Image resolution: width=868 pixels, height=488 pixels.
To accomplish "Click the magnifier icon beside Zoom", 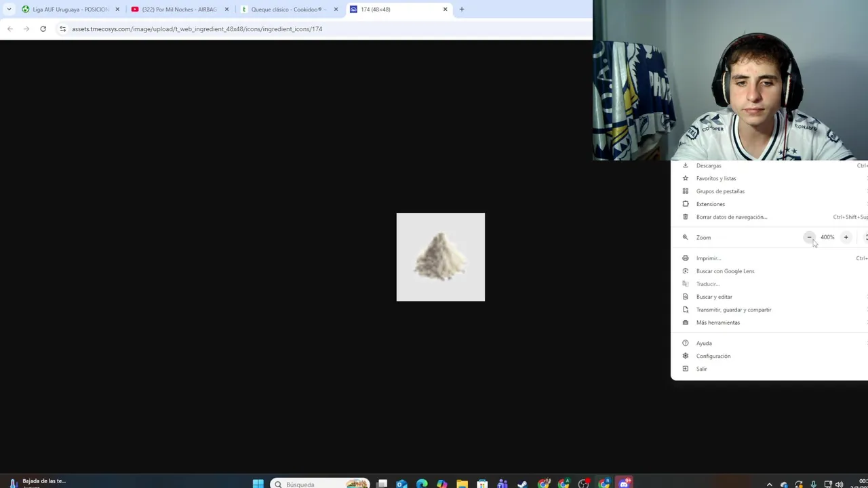I will pyautogui.click(x=685, y=237).
